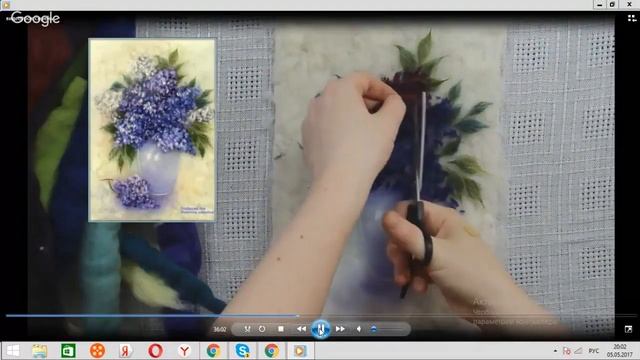Open taskbar clock showing 20:02
This screenshot has height=360, width=640.
click(620, 351)
